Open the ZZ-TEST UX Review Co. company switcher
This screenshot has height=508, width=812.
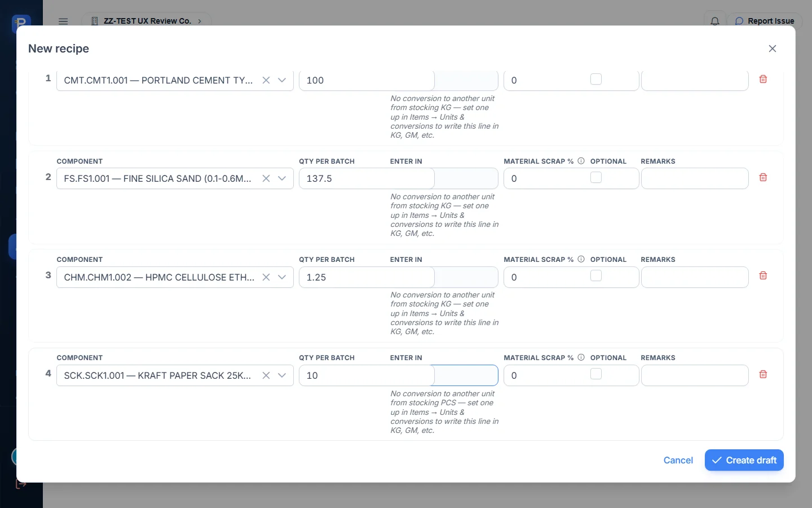[x=147, y=21]
